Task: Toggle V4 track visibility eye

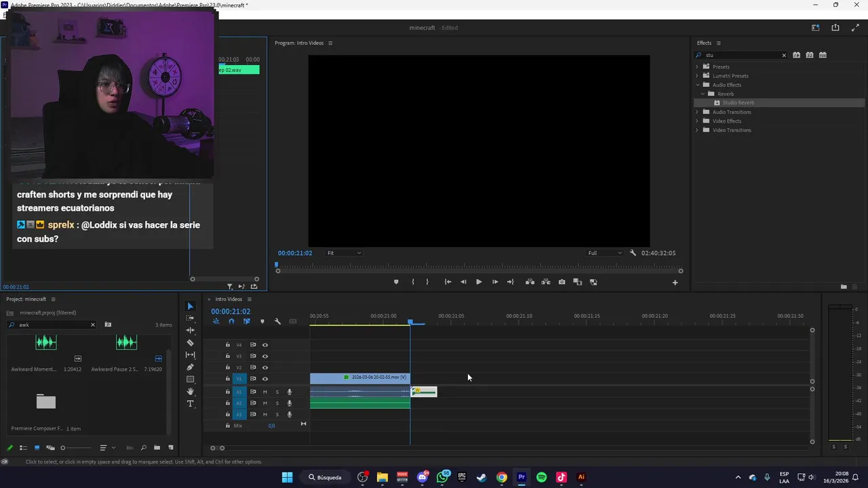Action: click(265, 345)
